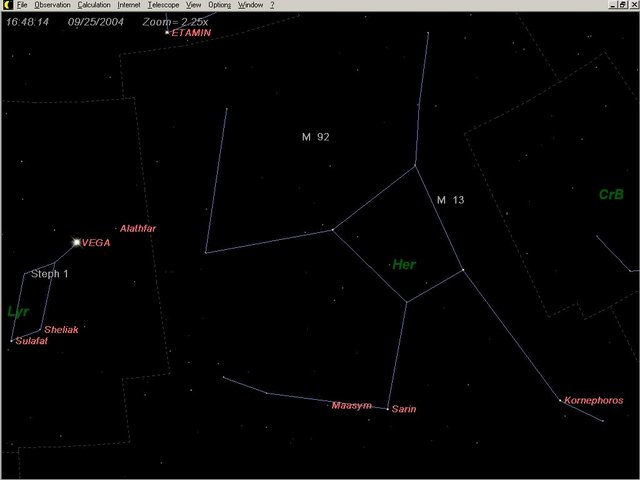Click the Her constellation label
The height and width of the screenshot is (480, 640).
404,265
